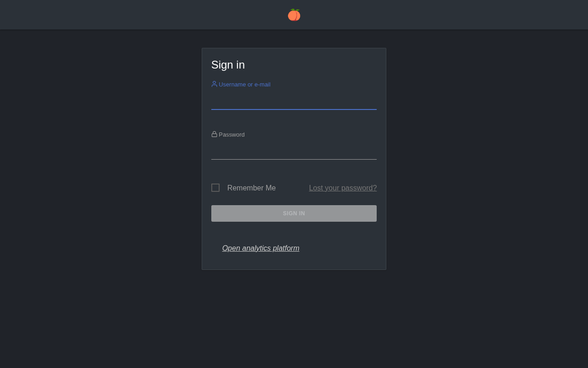Click the Password label text
Image resolution: width=588 pixels, height=368 pixels.
click(232, 135)
